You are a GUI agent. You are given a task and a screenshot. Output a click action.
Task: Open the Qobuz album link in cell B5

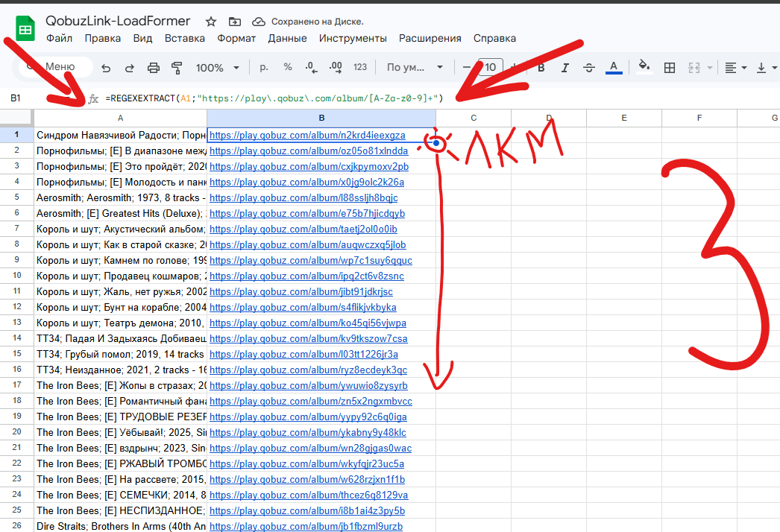click(303, 198)
